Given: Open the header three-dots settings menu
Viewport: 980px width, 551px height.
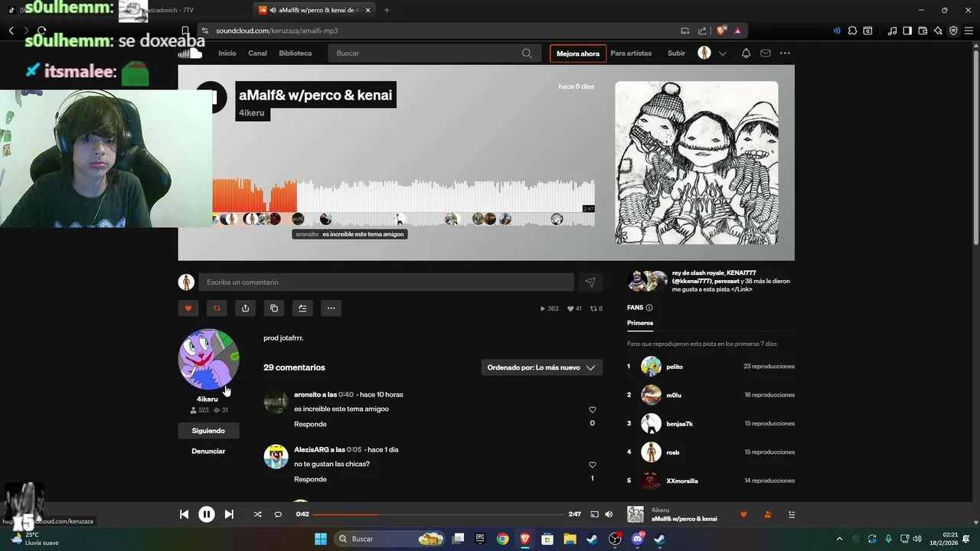Looking at the screenshot, I should coord(785,54).
